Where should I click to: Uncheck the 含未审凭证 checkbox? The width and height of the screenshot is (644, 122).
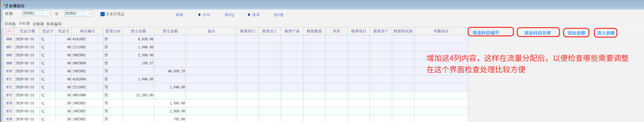(x=103, y=14)
